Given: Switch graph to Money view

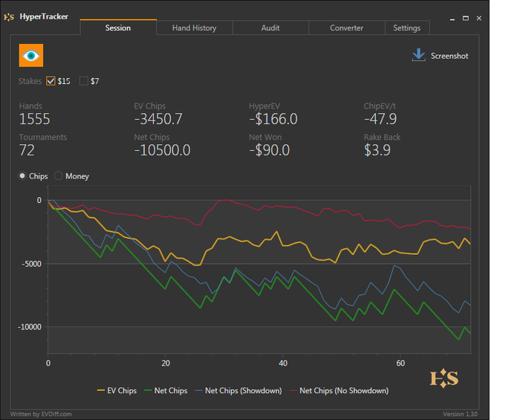Looking at the screenshot, I should click(59, 176).
